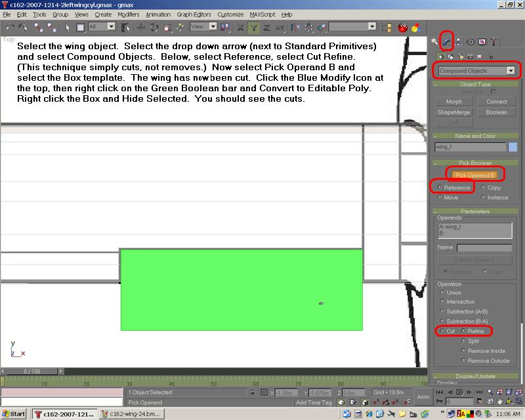
Task: Open Compound Objects category dropdown
Action: click(476, 71)
